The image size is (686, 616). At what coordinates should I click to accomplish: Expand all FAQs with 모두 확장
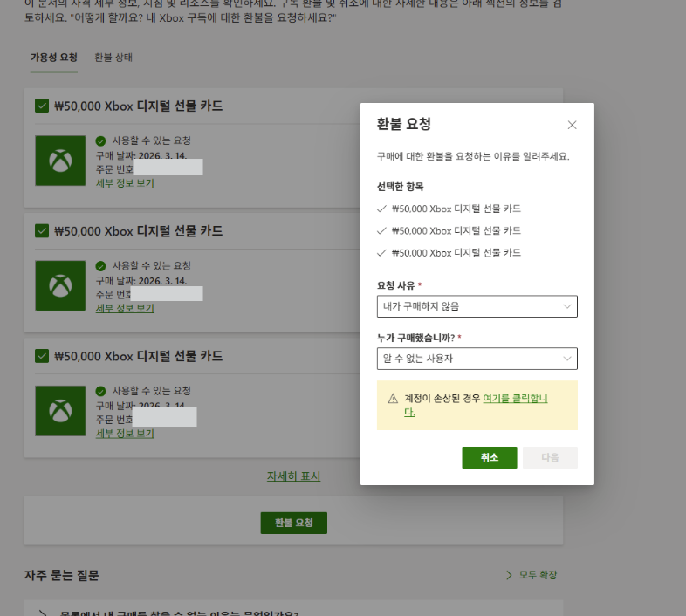(538, 575)
